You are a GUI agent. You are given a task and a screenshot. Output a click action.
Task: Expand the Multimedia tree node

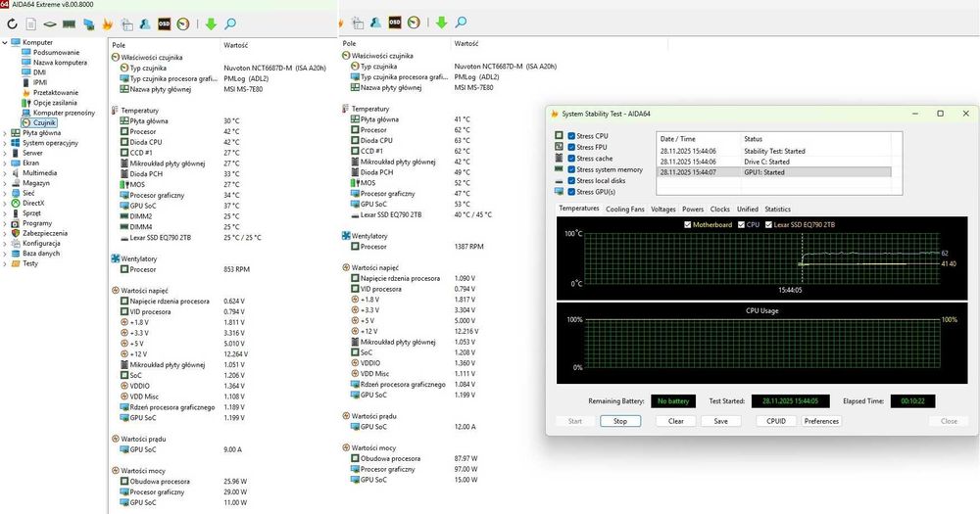coord(5,173)
